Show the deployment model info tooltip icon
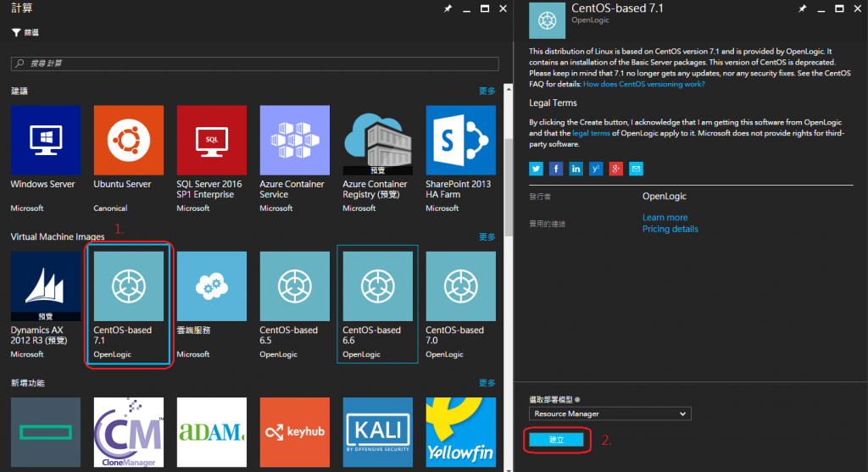This screenshot has height=472, width=868. point(577,399)
